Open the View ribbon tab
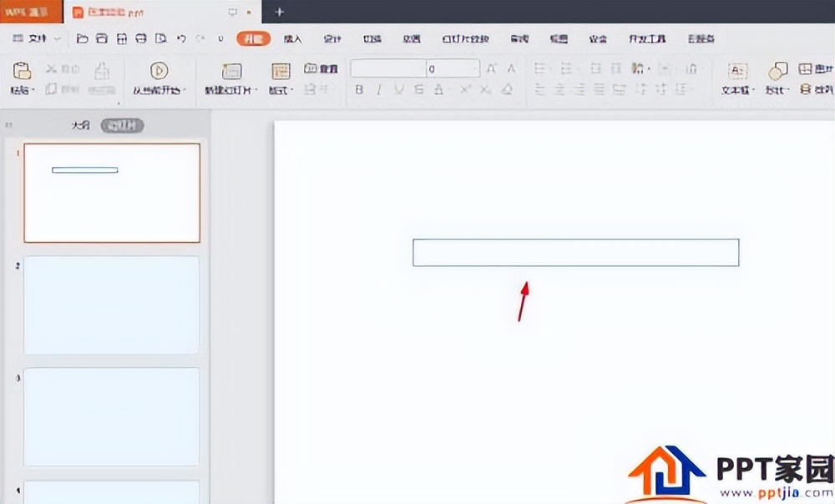835x504 pixels. pos(559,38)
